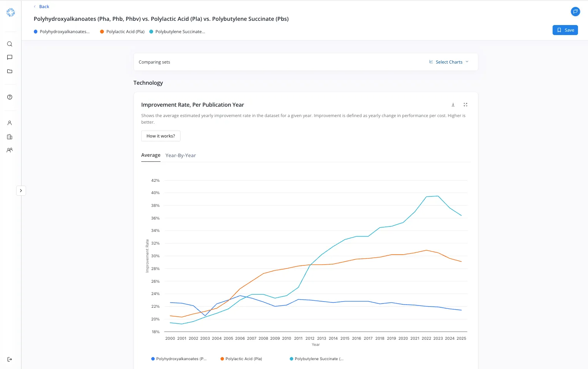Click the 42% label on the y-axis
Viewport: 588px width, 369px height.
(x=155, y=180)
